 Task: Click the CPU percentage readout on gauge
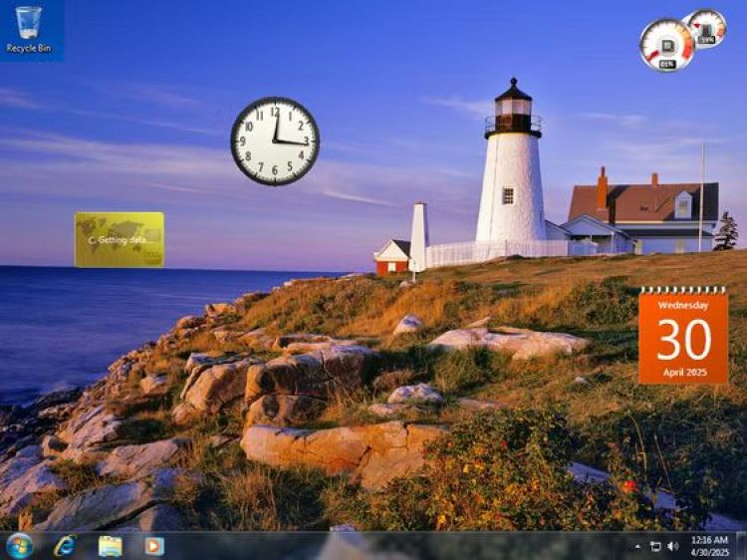click(x=666, y=64)
